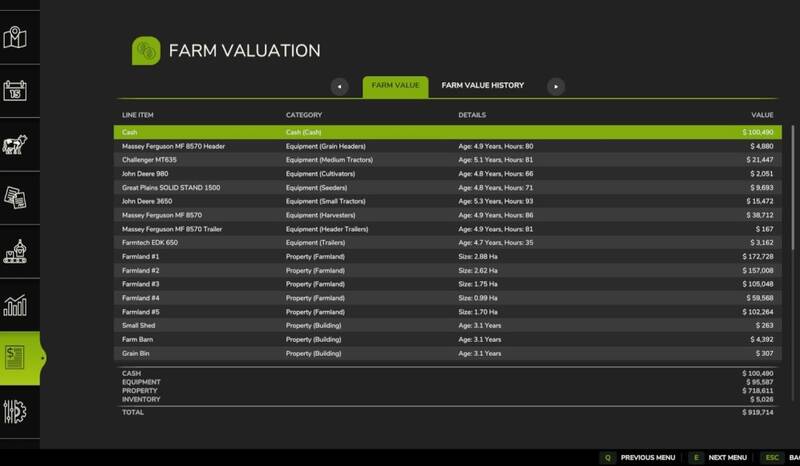Select the highlighted farm valuation sidebar icon
Screen dimensions: 800x466
16,358
